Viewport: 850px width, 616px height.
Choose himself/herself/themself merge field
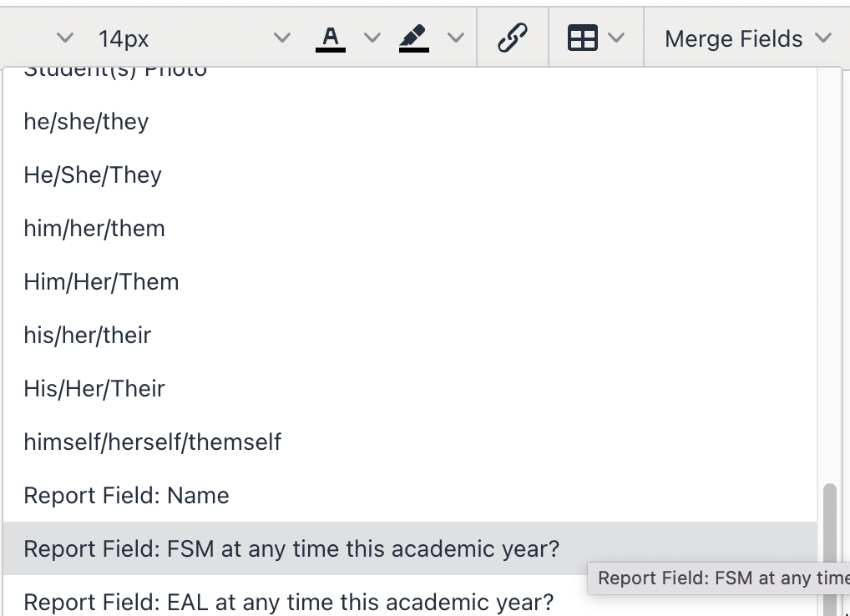pos(153,442)
